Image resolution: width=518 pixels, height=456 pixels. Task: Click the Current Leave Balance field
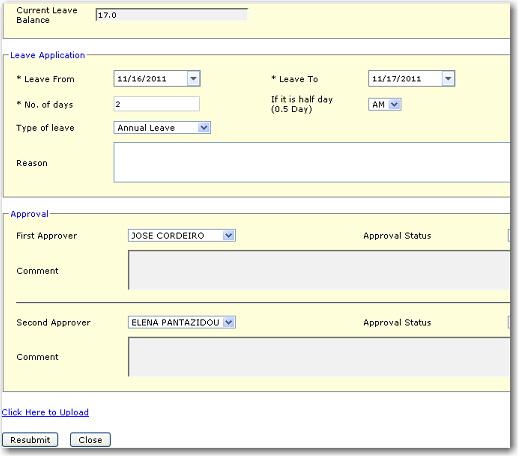click(172, 15)
